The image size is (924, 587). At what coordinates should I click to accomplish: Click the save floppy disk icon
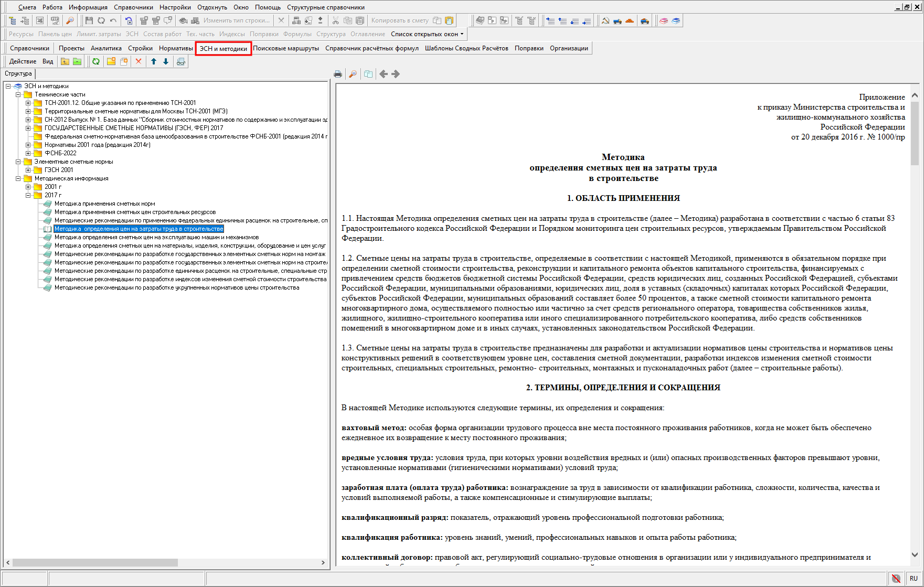tap(89, 21)
